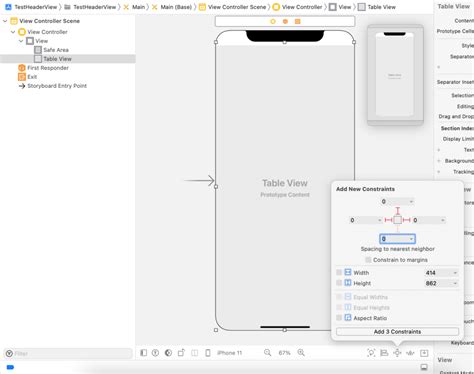Toggle the left spacing red strut
The width and height of the screenshot is (474, 374).
389,220
